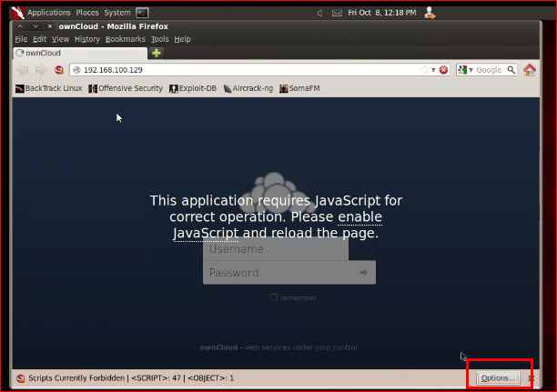Click the volume speaker icon

[x=319, y=13]
